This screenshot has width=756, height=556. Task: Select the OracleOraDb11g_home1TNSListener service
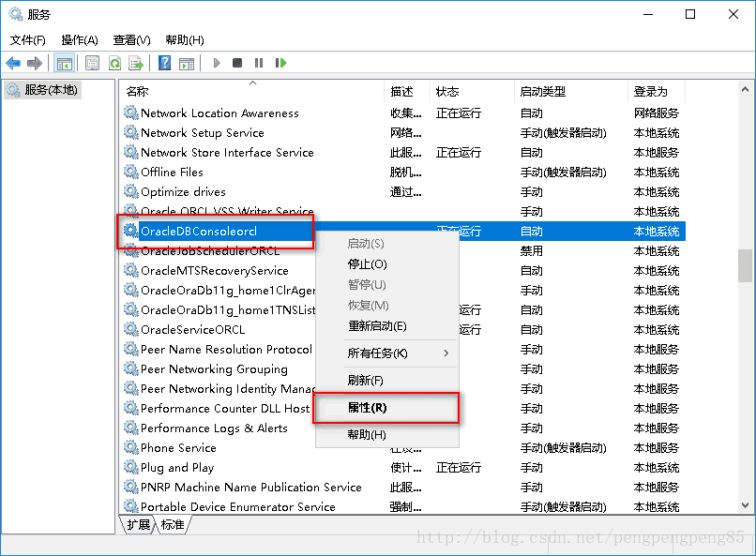coord(228,309)
